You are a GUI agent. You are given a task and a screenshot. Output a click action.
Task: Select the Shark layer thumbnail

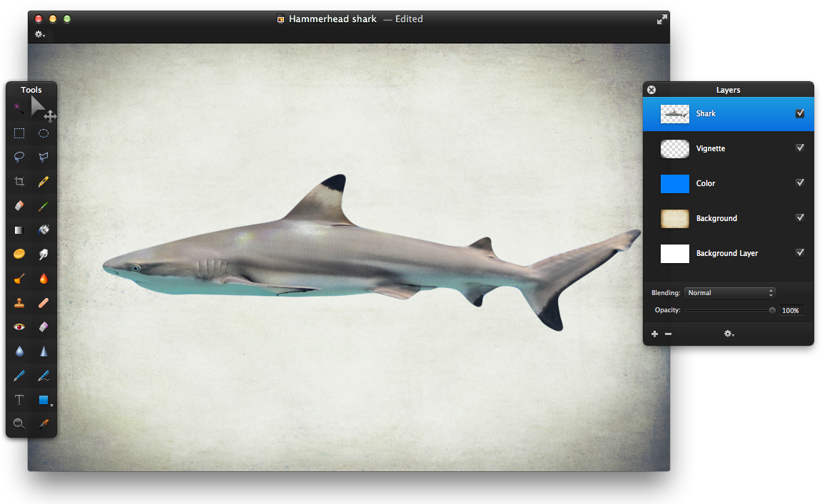pyautogui.click(x=675, y=113)
